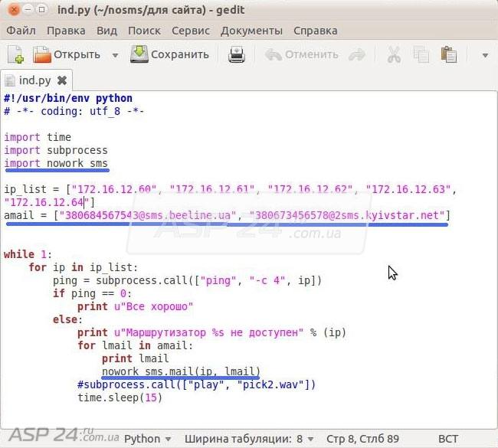Click the shebang line #!/usr/bin/env python
498x448 pixels.
[x=68, y=99]
